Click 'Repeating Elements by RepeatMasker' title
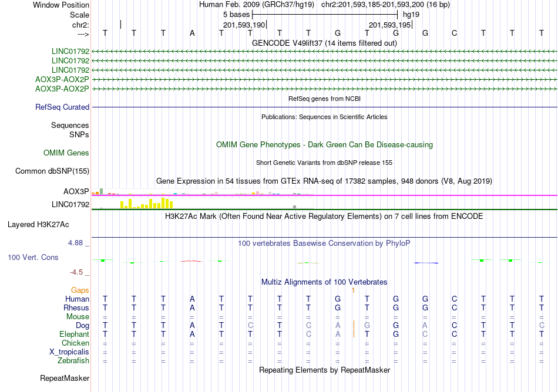The height and width of the screenshot is (392, 558). click(324, 370)
